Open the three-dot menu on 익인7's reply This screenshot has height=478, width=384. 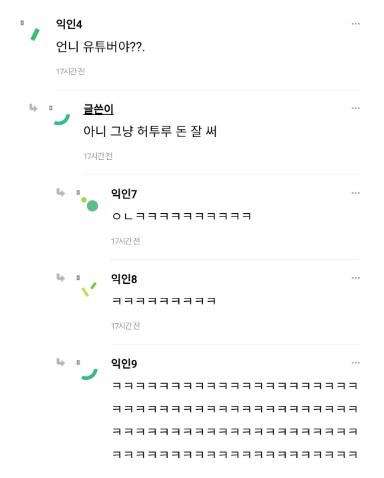pos(356,193)
